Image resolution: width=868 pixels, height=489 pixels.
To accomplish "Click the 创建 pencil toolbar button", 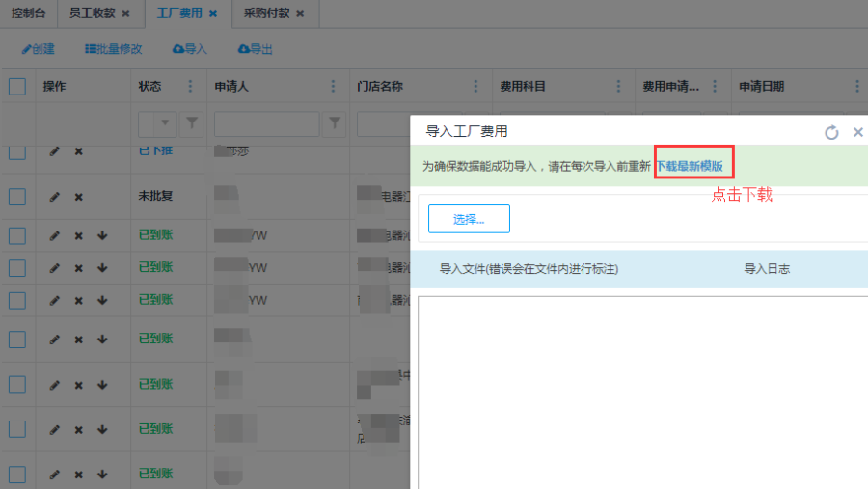I will (39, 49).
